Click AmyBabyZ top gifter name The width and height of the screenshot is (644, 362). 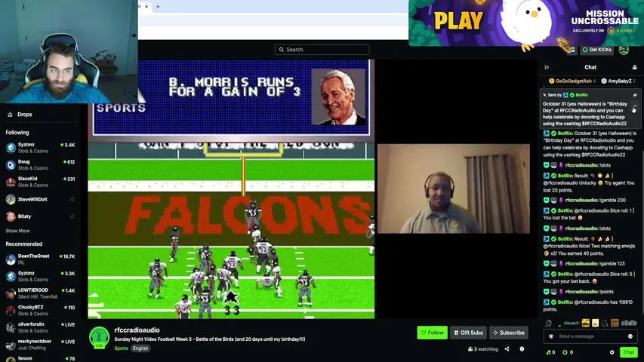click(x=620, y=81)
